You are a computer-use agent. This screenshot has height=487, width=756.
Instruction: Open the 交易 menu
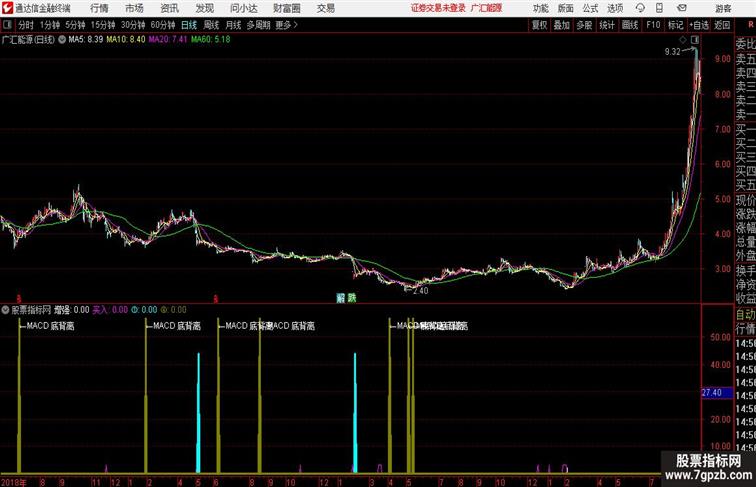pos(325,8)
